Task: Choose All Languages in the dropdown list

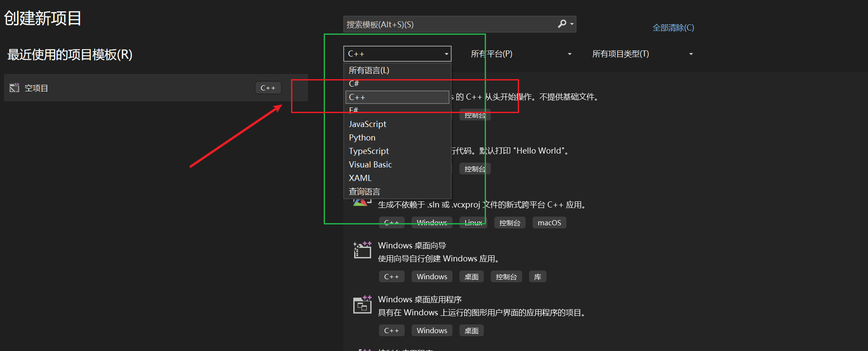Action: pyautogui.click(x=397, y=70)
